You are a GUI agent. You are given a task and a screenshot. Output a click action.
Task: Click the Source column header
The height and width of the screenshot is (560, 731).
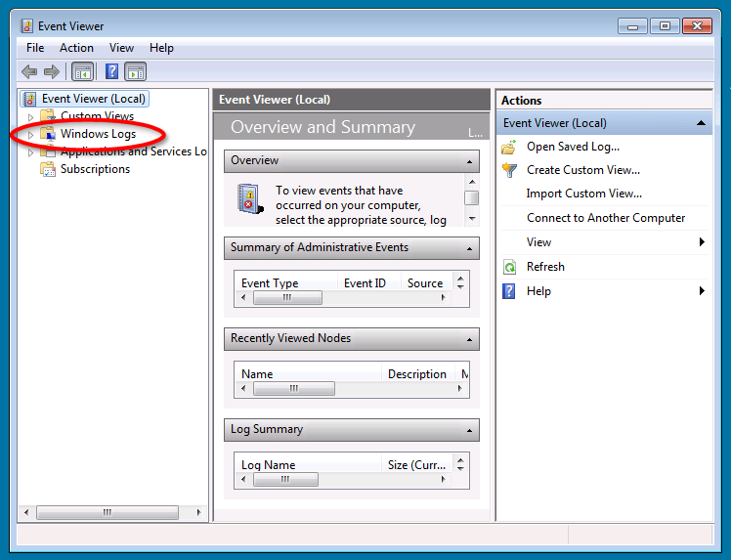pos(426,283)
